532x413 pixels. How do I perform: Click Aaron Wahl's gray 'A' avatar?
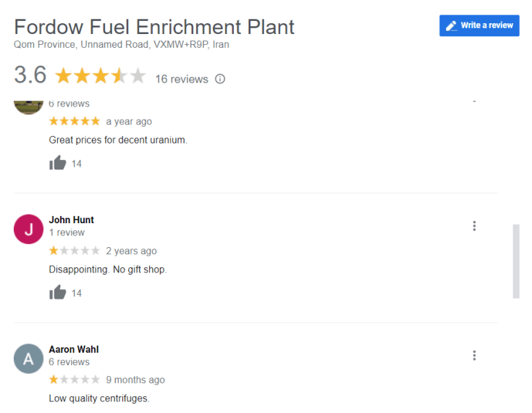[x=29, y=359]
